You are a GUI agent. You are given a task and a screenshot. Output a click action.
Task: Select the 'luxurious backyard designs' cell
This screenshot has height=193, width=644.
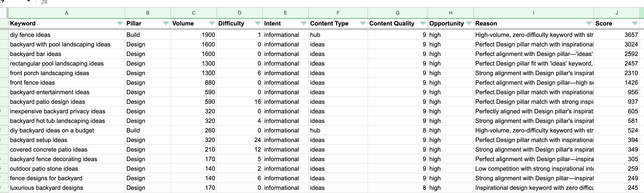tap(46, 188)
